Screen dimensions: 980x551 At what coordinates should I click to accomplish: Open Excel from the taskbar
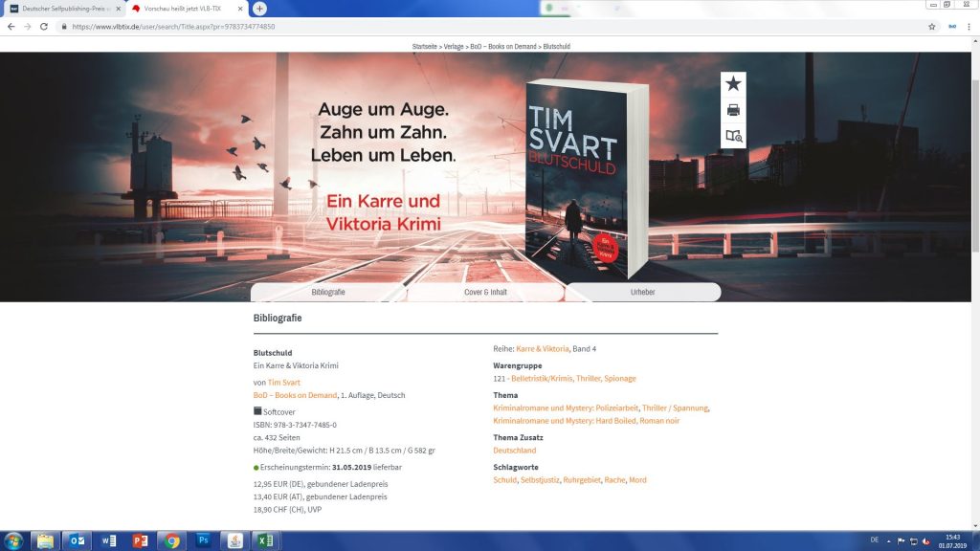pyautogui.click(x=266, y=541)
